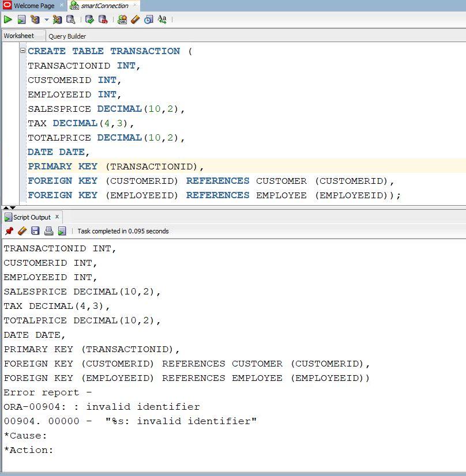The height and width of the screenshot is (476, 466).
Task: Click the Oracle logo icon on Welcome Page tab
Action: click(7, 5)
